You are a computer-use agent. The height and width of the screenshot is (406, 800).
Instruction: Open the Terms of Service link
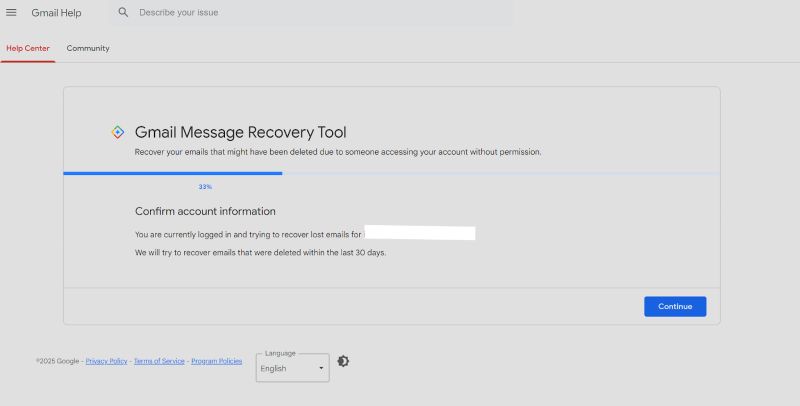159,361
